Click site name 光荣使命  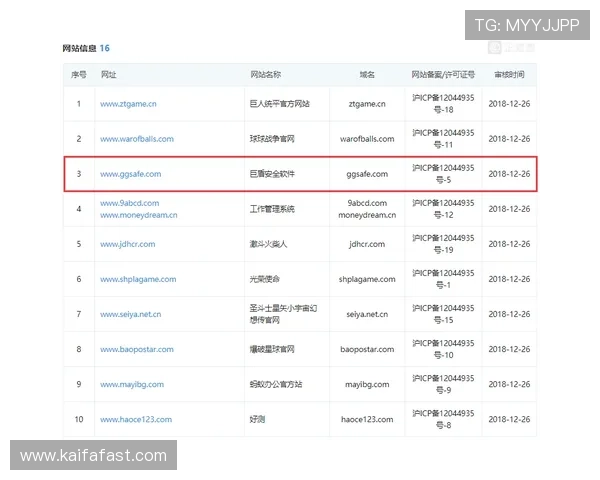264,279
